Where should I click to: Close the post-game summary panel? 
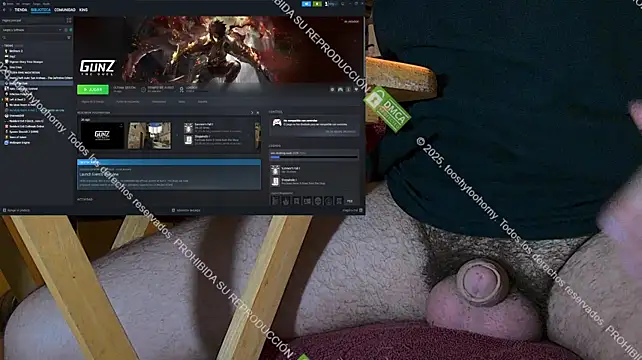point(258,113)
